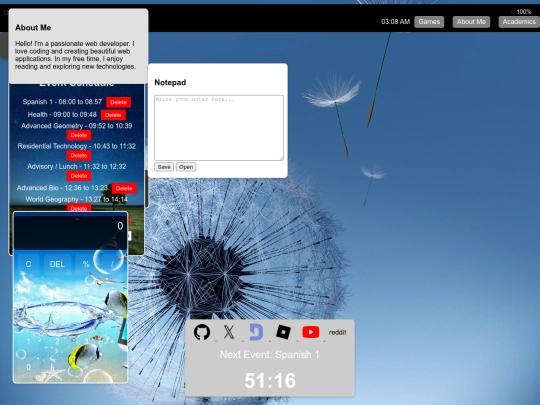Viewport: 540px width, 405px height.
Task: Click 'Advanced Geometry - 09:52 to 10:39' entry
Action: pos(76,126)
